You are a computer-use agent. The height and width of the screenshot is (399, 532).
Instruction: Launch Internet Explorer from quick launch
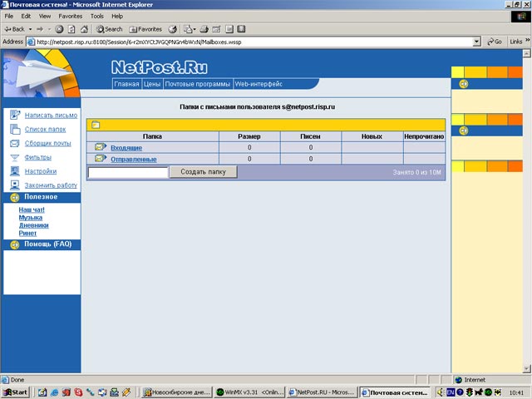pos(54,392)
